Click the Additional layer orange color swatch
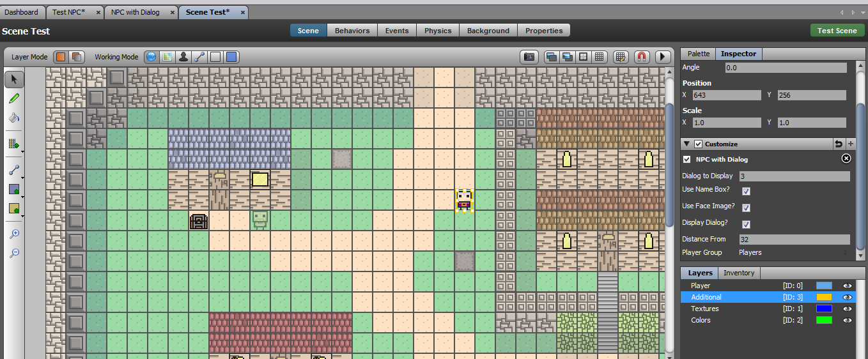Viewport: 868px width, 359px height. (x=824, y=297)
